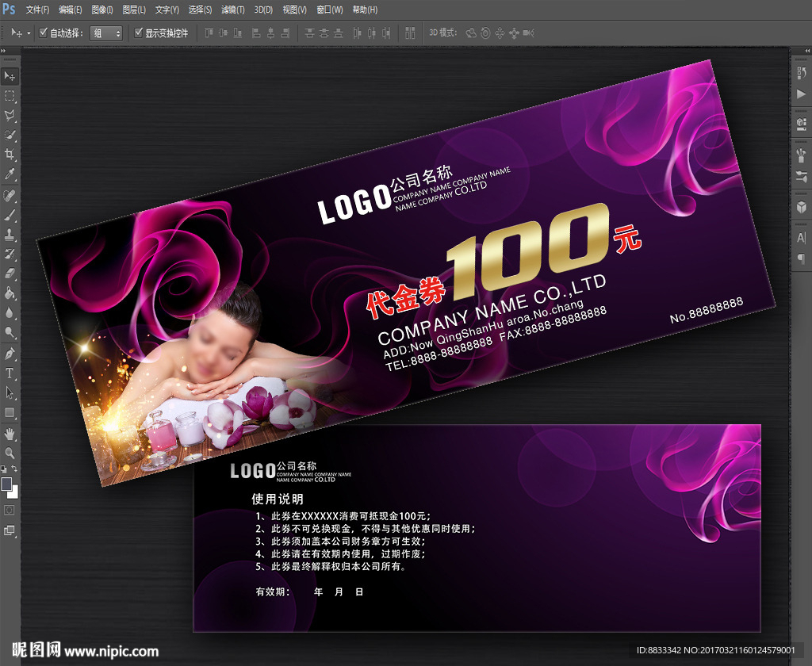Open the Brush settings panel icon
The height and width of the screenshot is (666, 812).
pos(801,177)
